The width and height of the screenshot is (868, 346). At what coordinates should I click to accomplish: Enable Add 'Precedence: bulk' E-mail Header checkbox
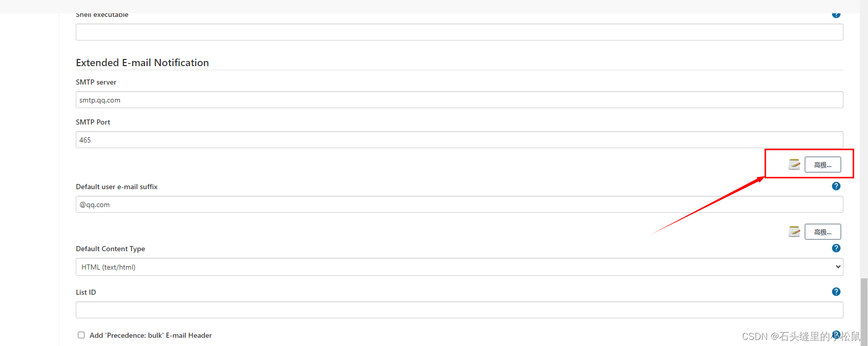[x=81, y=335]
